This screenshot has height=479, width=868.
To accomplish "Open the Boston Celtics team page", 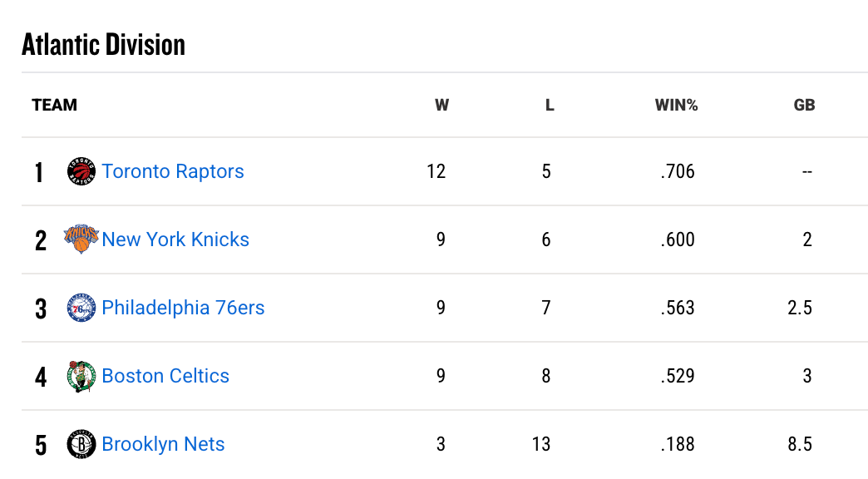I will click(165, 376).
